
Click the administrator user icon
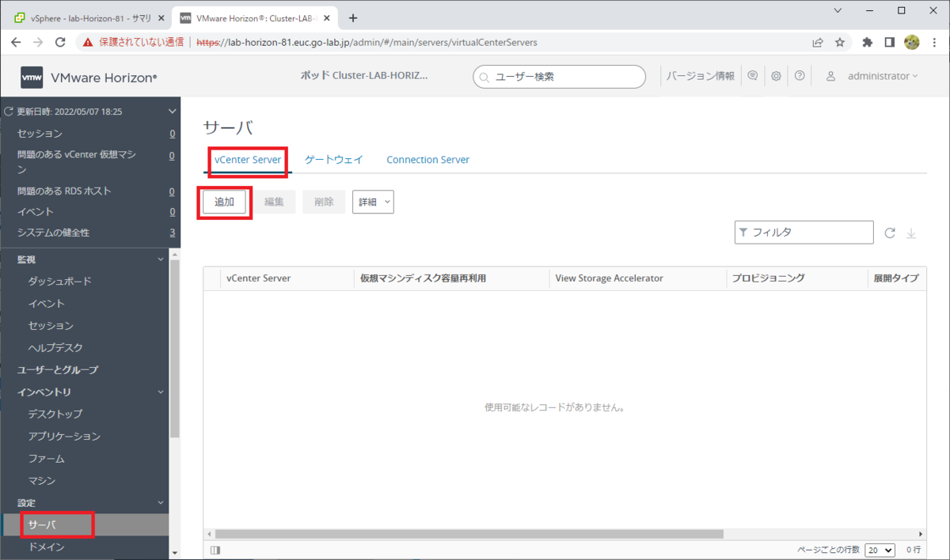[830, 76]
